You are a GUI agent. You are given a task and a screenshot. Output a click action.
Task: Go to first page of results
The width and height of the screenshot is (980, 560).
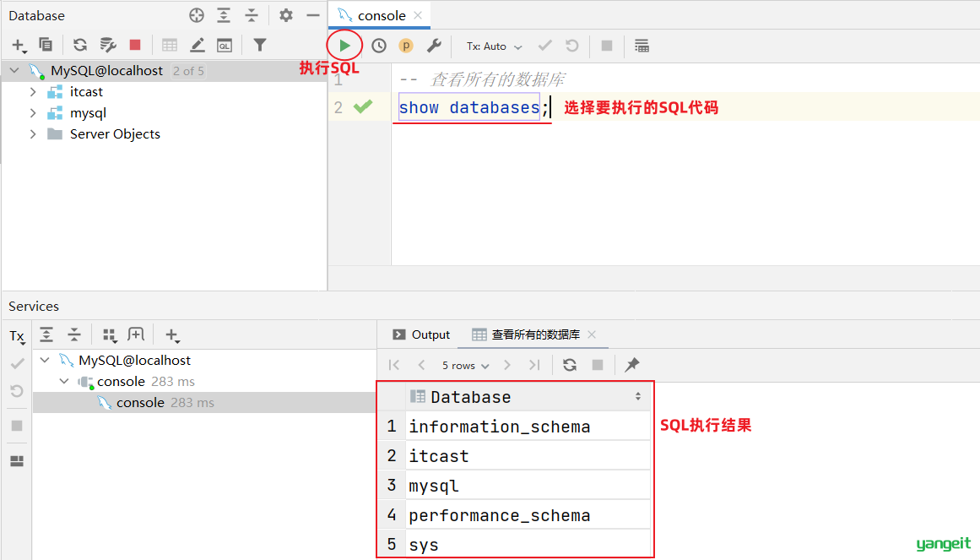(393, 365)
